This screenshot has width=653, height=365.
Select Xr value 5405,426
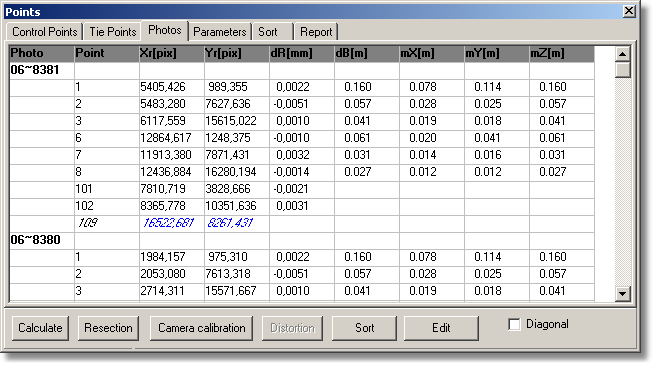(163, 87)
